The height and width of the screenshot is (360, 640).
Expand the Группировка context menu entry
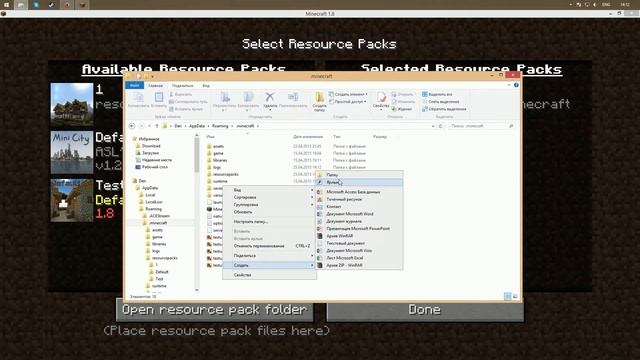point(269,204)
